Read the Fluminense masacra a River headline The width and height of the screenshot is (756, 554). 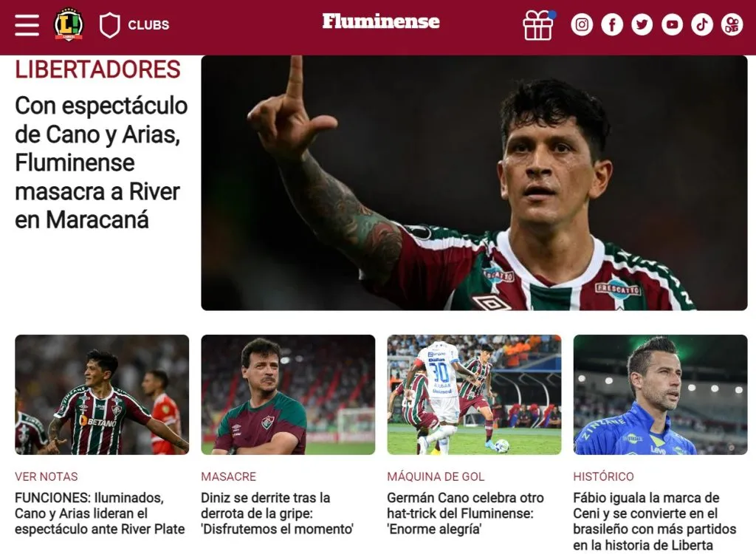[101, 163]
